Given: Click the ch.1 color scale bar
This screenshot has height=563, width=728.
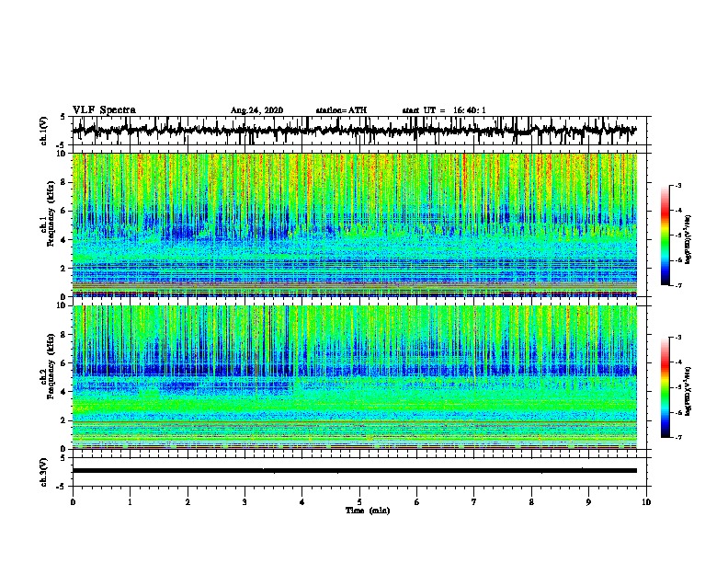Looking at the screenshot, I should pyautogui.click(x=665, y=236).
